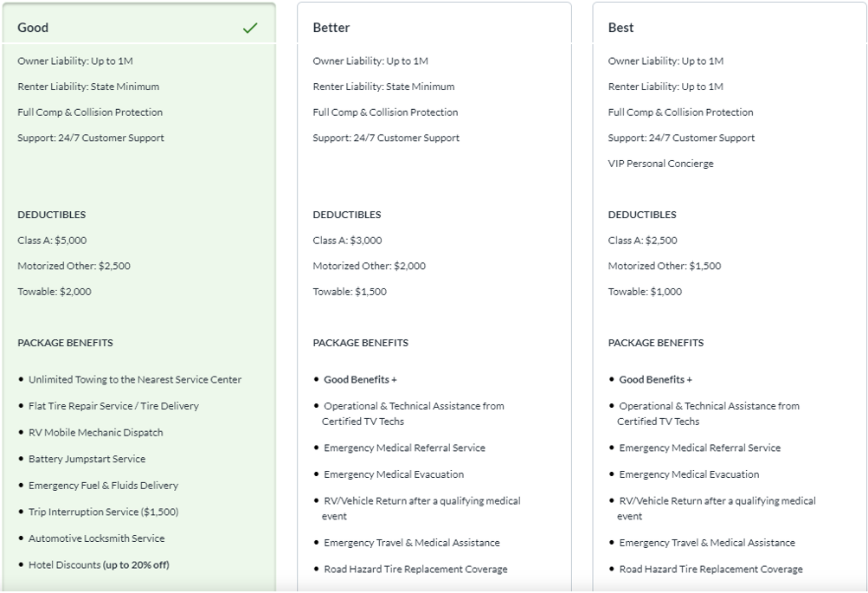Select the Good plan header
868x593 pixels.
33,28
